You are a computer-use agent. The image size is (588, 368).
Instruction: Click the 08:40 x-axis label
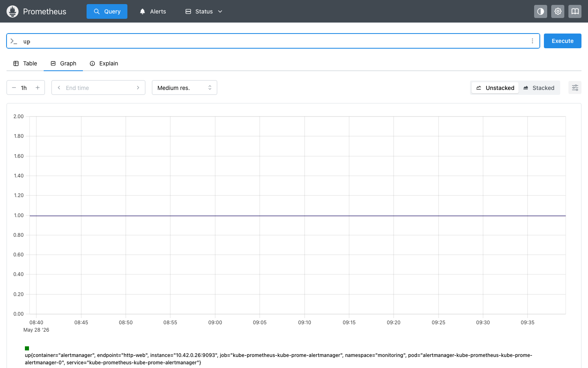pyautogui.click(x=36, y=323)
